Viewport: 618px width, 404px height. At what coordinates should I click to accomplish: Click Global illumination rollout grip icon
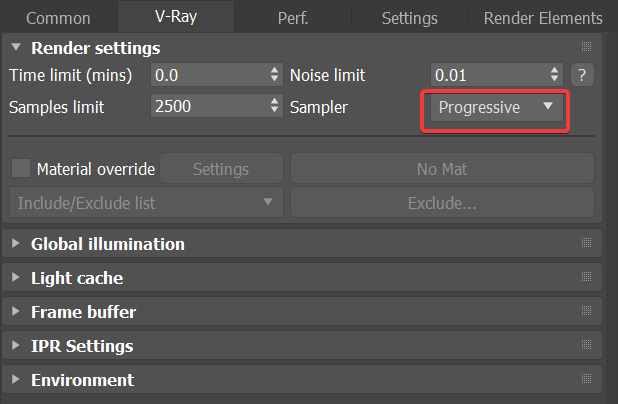coord(587,243)
